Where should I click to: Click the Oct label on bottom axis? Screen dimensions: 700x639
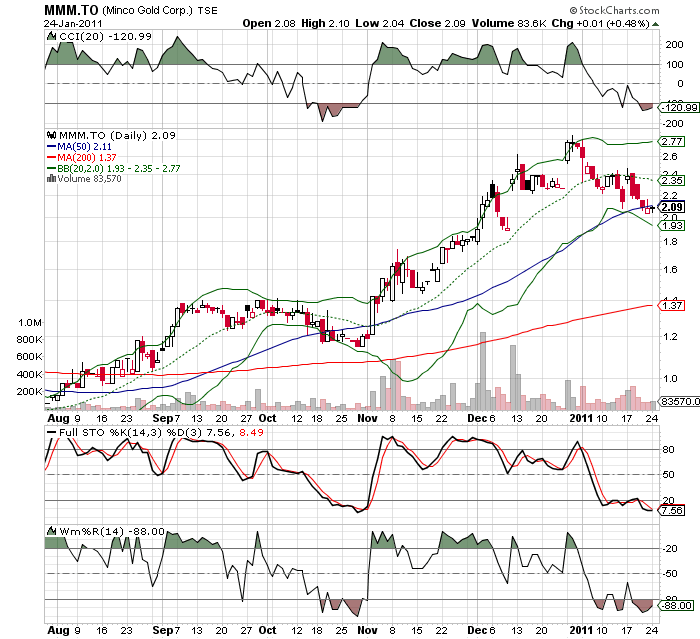267,631
